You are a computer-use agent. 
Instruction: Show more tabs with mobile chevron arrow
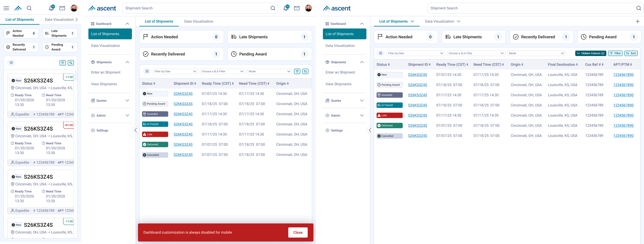pos(76,19)
